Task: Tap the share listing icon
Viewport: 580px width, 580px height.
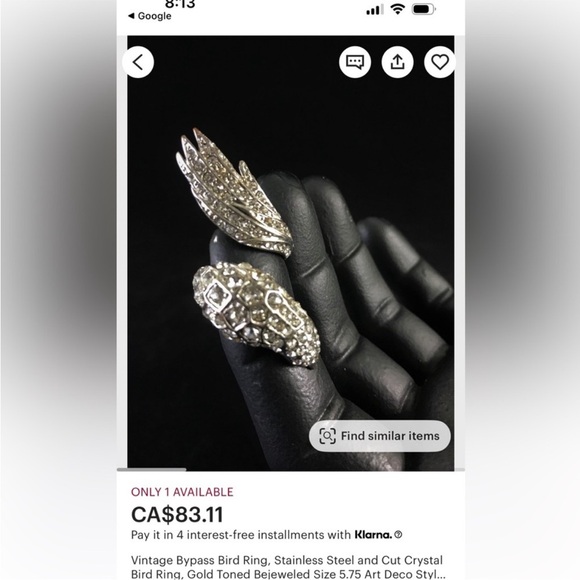Action: [397, 62]
